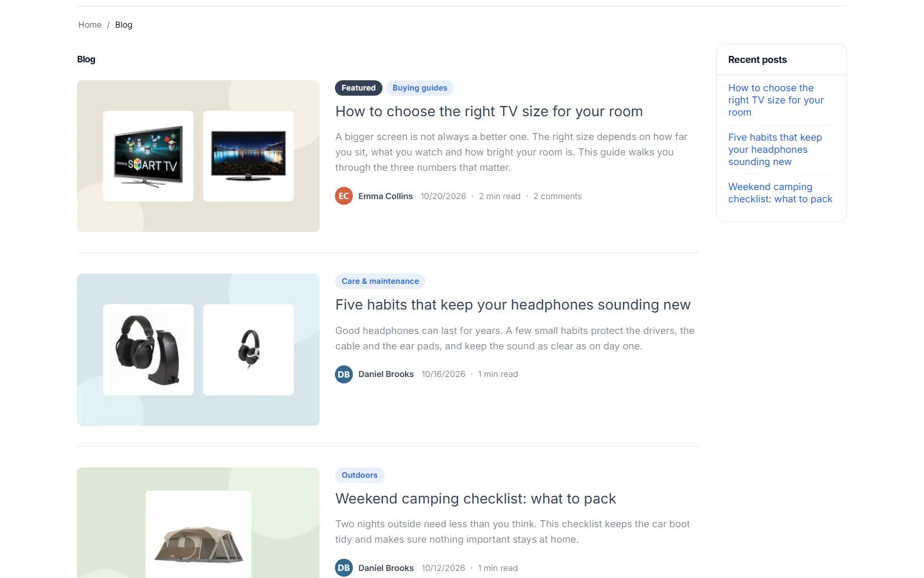Open the headphones habits post title
This screenshot has width=924, height=578.
click(513, 305)
